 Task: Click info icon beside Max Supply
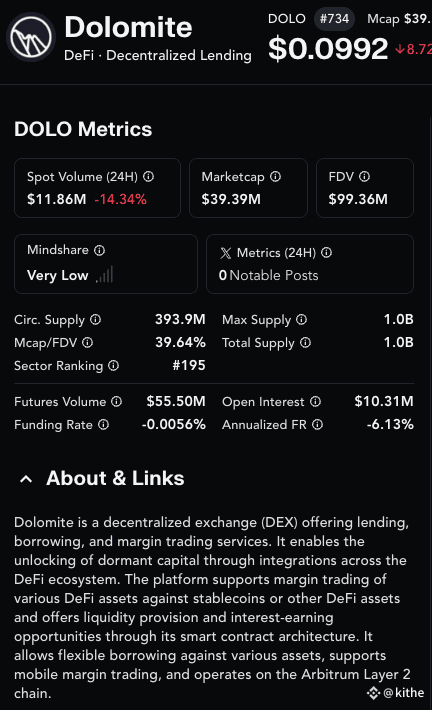point(302,320)
